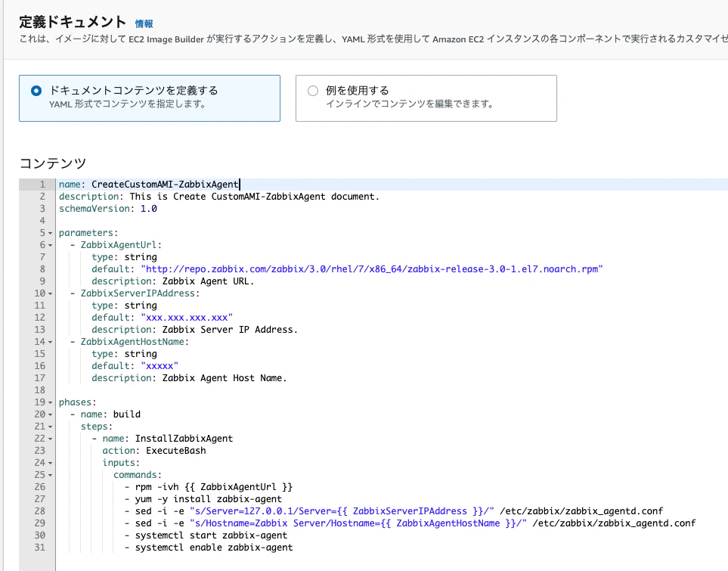Click the 's/Server=127.0.0.1' sed expression on line 28
The image size is (728, 571).
tap(342, 510)
